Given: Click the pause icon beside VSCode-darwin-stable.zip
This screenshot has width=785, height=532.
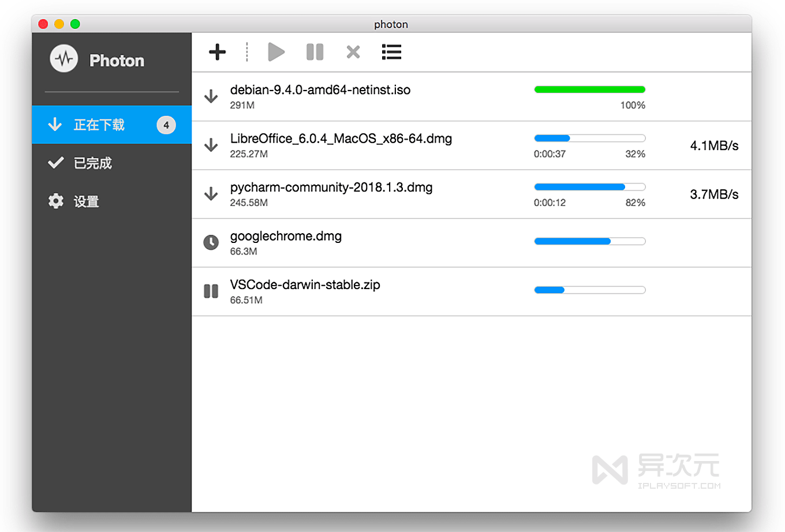Looking at the screenshot, I should pyautogui.click(x=211, y=291).
